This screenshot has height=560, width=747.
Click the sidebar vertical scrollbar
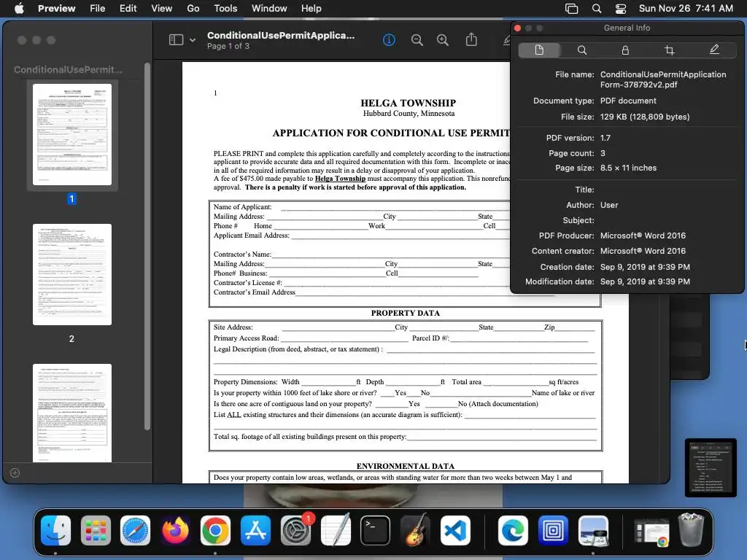(147, 246)
